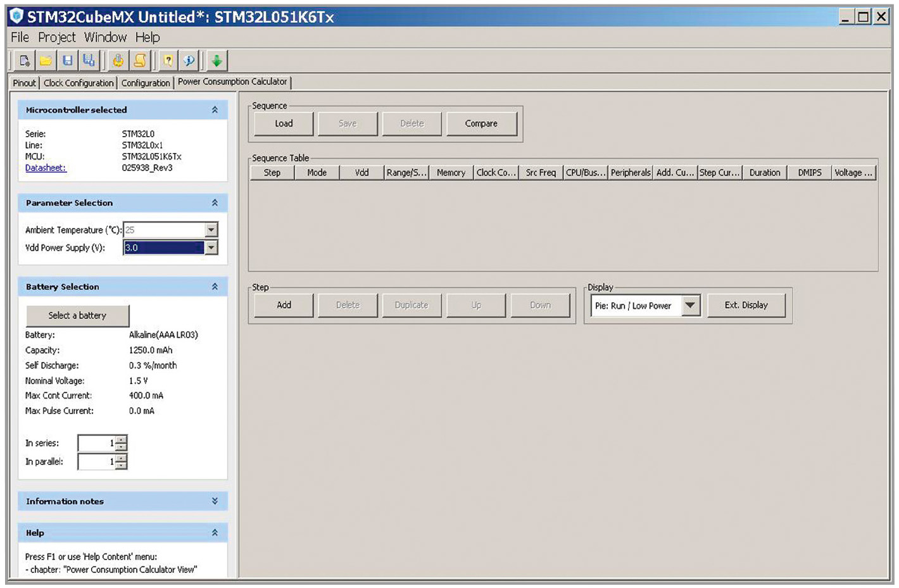The image size is (899, 588).
Task: Collapse the Microcontroller selected panel
Action: pos(215,110)
